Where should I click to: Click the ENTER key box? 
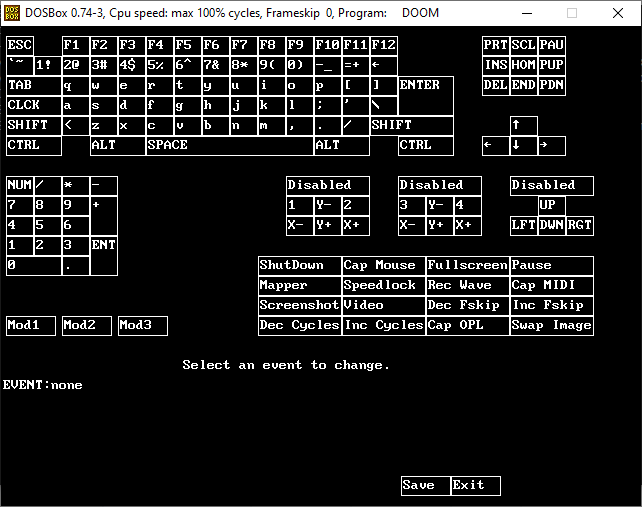tap(426, 95)
